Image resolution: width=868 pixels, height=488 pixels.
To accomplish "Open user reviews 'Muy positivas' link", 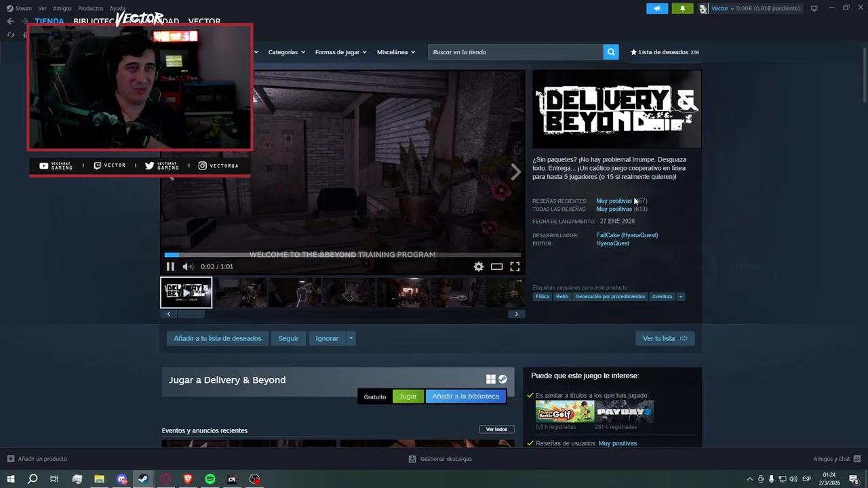I will point(618,443).
